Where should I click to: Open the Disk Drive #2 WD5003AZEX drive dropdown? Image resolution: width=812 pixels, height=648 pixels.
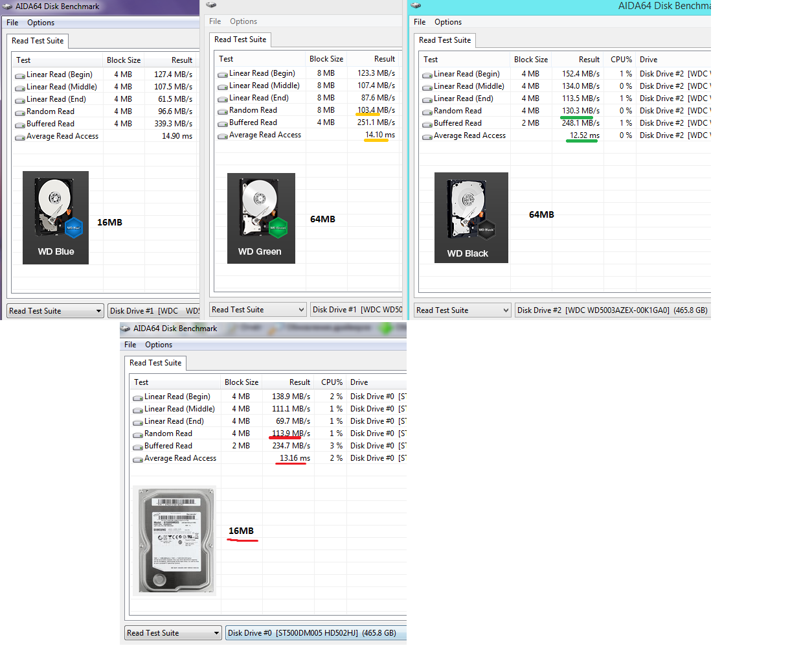[613, 310]
